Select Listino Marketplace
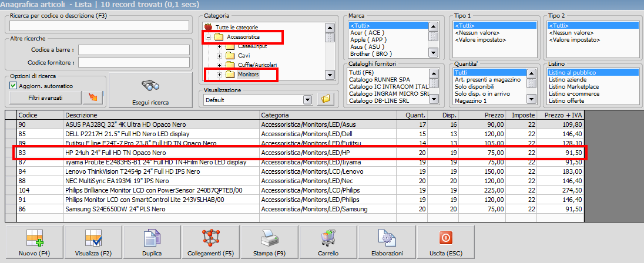Screen dimensions: 644x263 pos(573,86)
